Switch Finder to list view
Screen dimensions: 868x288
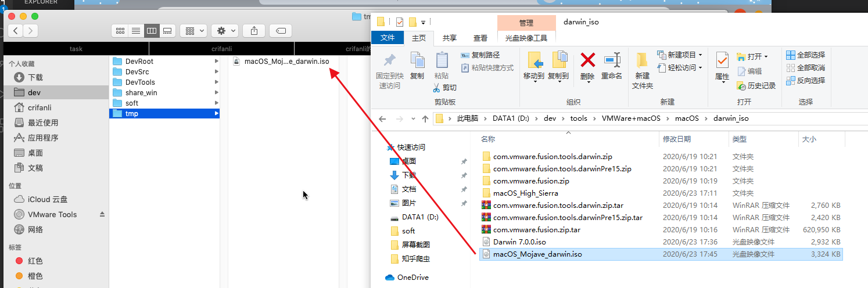click(x=136, y=30)
